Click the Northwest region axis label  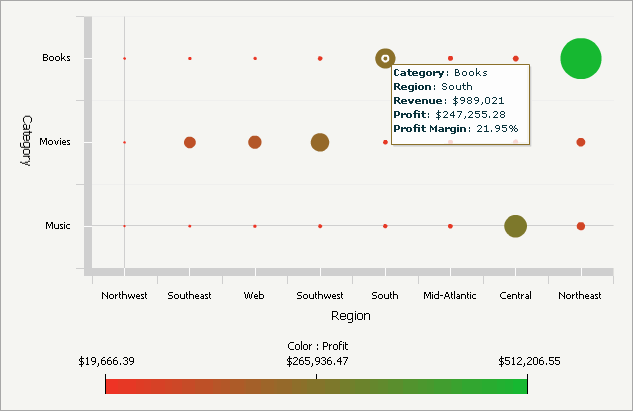coord(125,295)
